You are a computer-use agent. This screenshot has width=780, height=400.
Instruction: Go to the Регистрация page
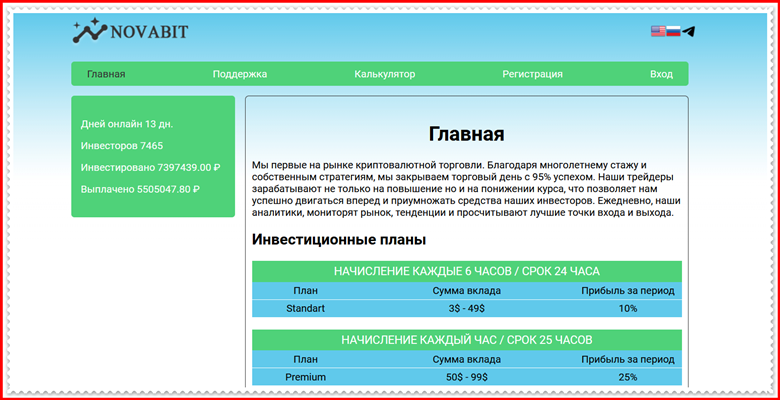click(x=532, y=74)
